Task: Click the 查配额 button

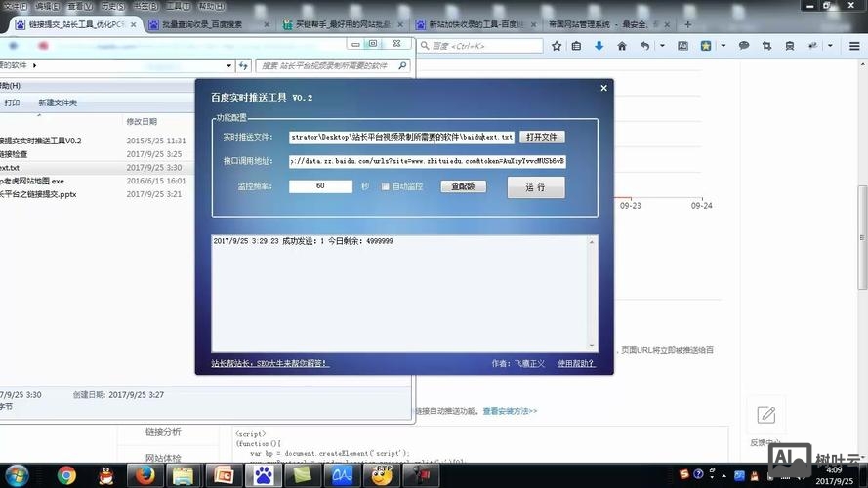Action: (464, 186)
